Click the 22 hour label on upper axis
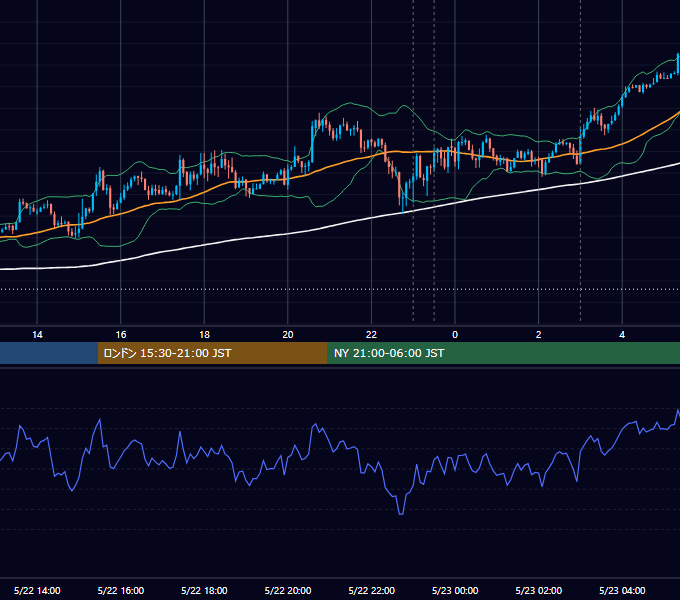 pos(372,335)
